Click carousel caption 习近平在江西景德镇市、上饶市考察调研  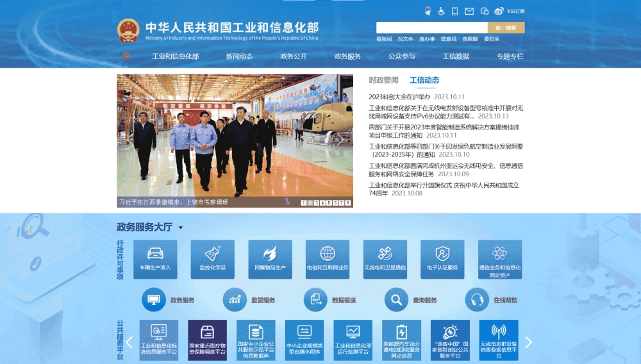tap(174, 203)
